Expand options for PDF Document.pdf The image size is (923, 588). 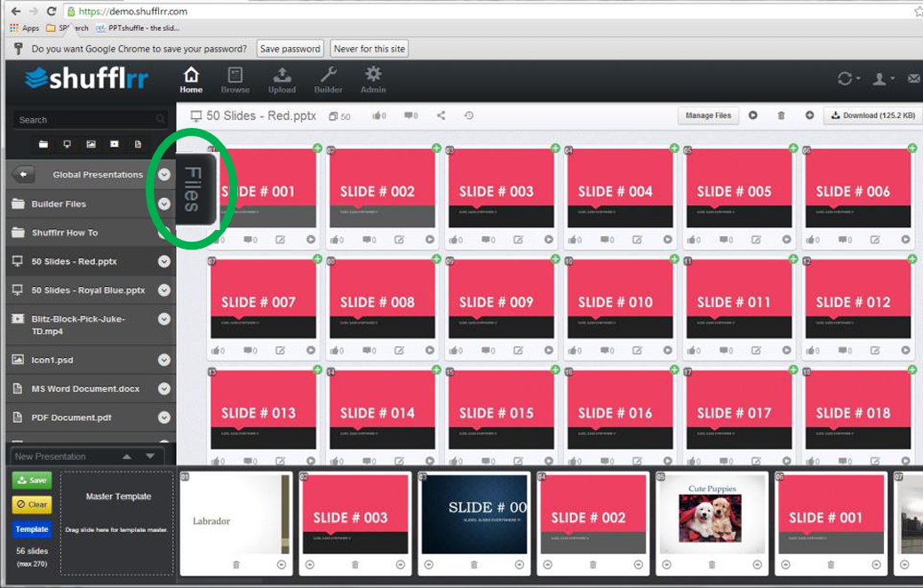point(164,417)
